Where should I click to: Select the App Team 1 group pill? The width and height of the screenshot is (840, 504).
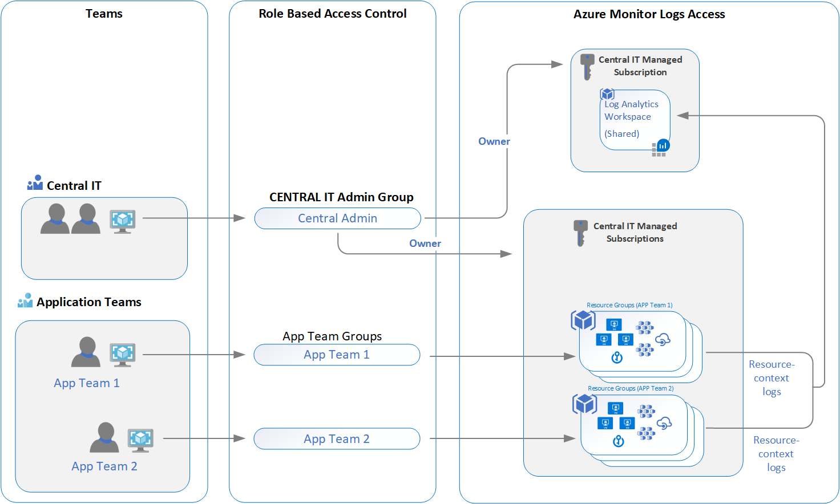point(337,355)
